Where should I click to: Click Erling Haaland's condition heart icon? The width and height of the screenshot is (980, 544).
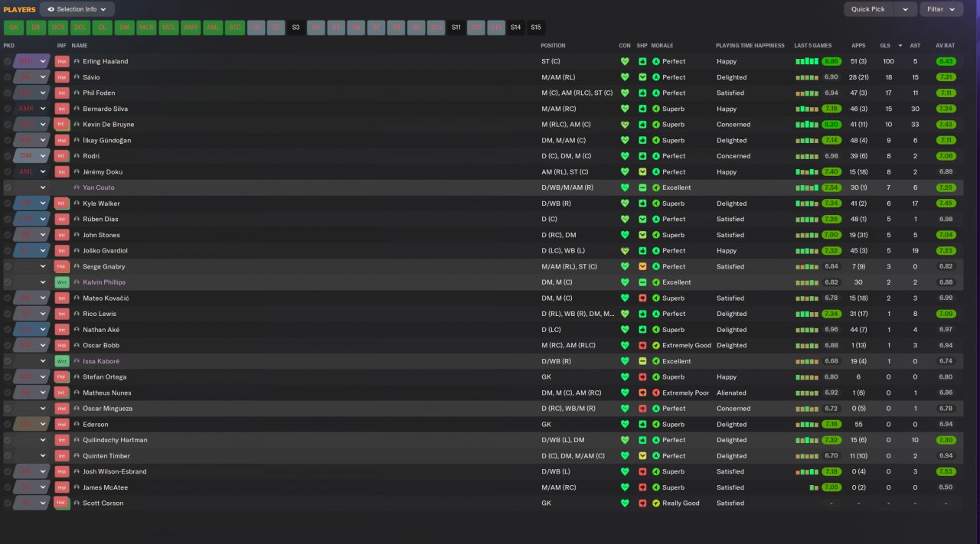[625, 61]
